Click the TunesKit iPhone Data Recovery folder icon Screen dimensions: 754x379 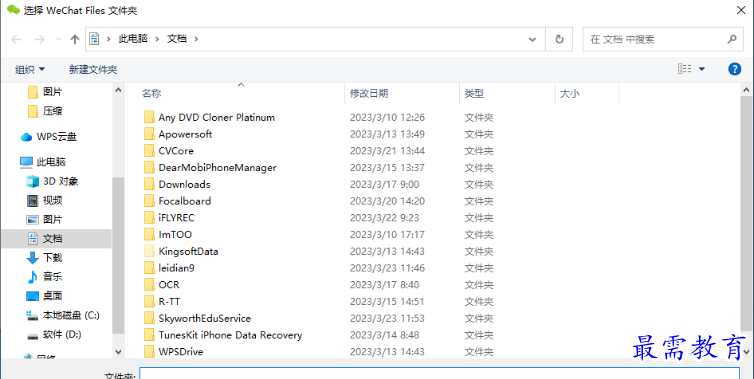[149, 335]
